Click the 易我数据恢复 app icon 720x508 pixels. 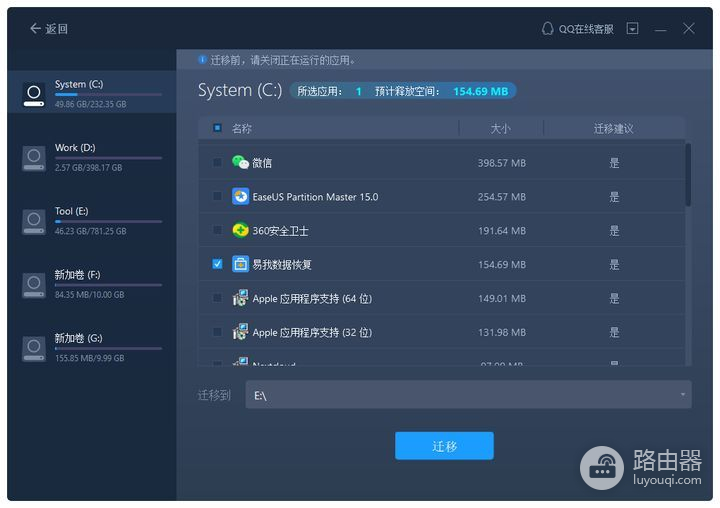(x=240, y=264)
